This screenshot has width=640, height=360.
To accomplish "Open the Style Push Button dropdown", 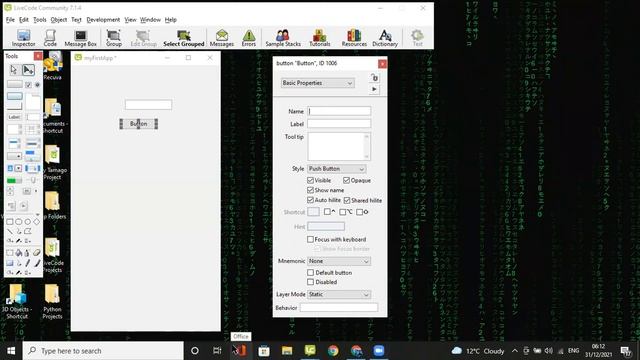I will (x=336, y=169).
